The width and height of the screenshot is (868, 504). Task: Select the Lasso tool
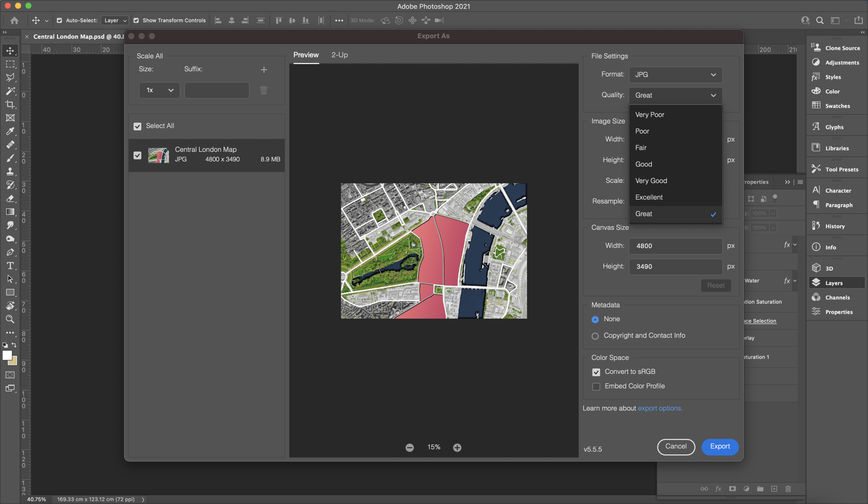(10, 77)
